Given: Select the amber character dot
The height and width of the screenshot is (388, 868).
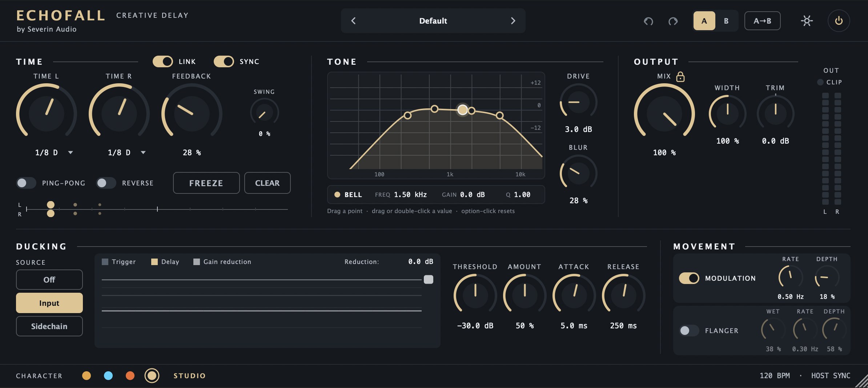Looking at the screenshot, I should [87, 376].
